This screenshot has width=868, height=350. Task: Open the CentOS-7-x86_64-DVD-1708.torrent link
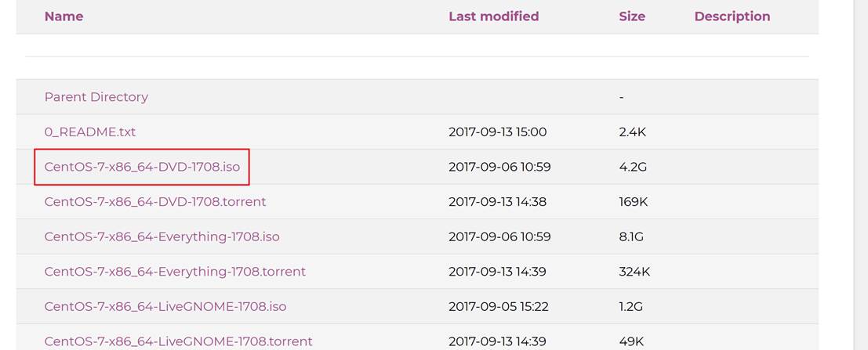click(155, 202)
